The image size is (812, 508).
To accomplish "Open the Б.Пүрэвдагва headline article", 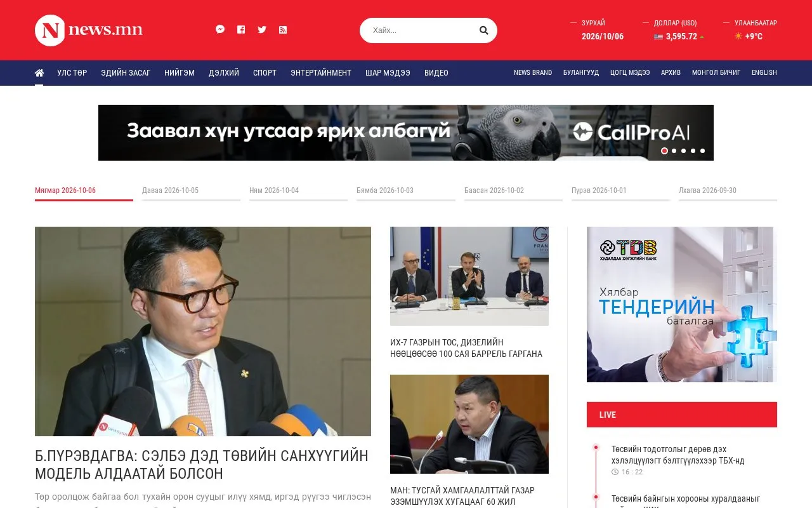I will pos(202,465).
